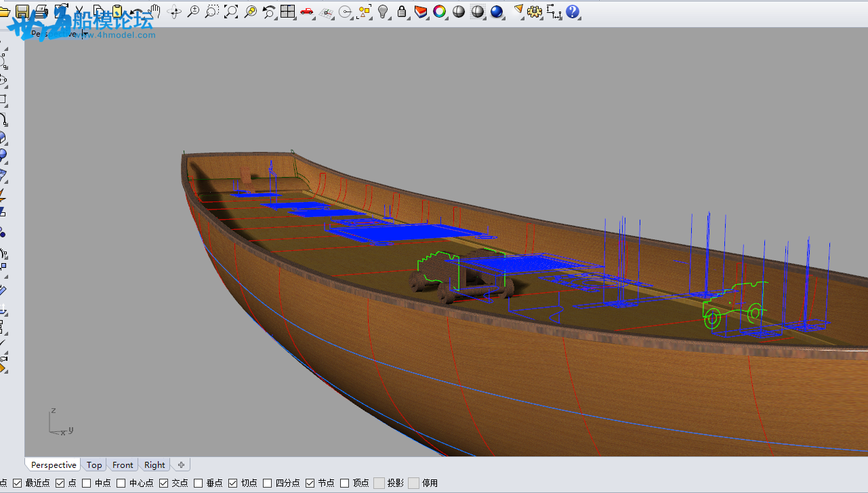
Task: Click the Save file icon
Action: pyautogui.click(x=22, y=11)
